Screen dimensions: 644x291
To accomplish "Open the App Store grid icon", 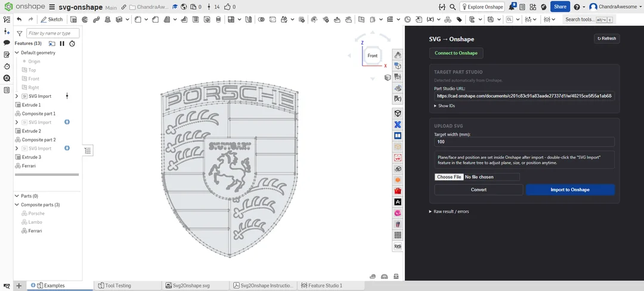I will [532, 7].
